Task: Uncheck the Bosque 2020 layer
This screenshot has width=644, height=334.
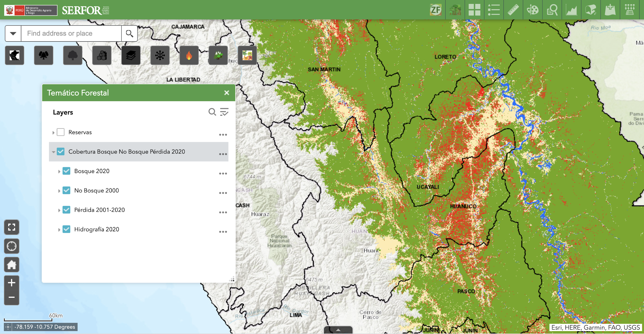Action: tap(66, 171)
